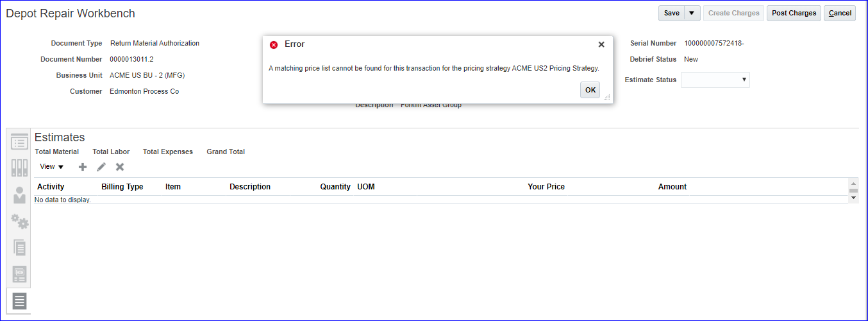This screenshot has width=868, height=321.
Task: Dismiss the error with the OK button
Action: click(x=590, y=90)
